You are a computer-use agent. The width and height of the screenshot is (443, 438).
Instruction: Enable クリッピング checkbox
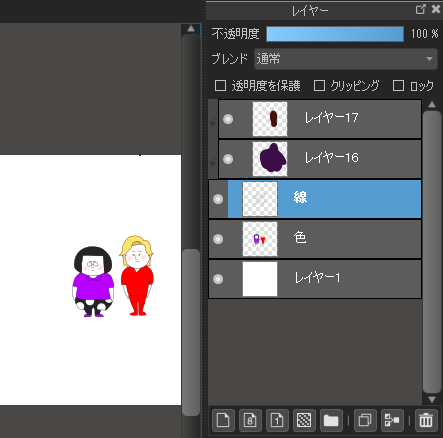(319, 85)
